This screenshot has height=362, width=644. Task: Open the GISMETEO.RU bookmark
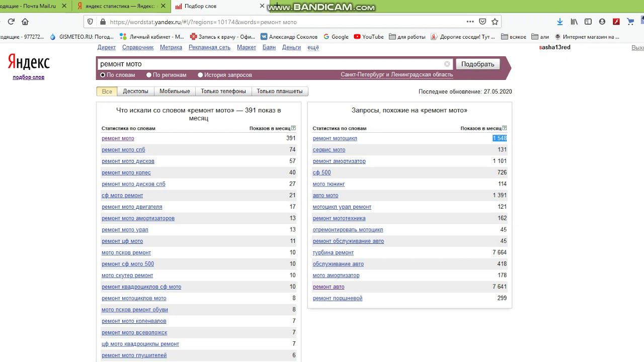tap(82, 37)
